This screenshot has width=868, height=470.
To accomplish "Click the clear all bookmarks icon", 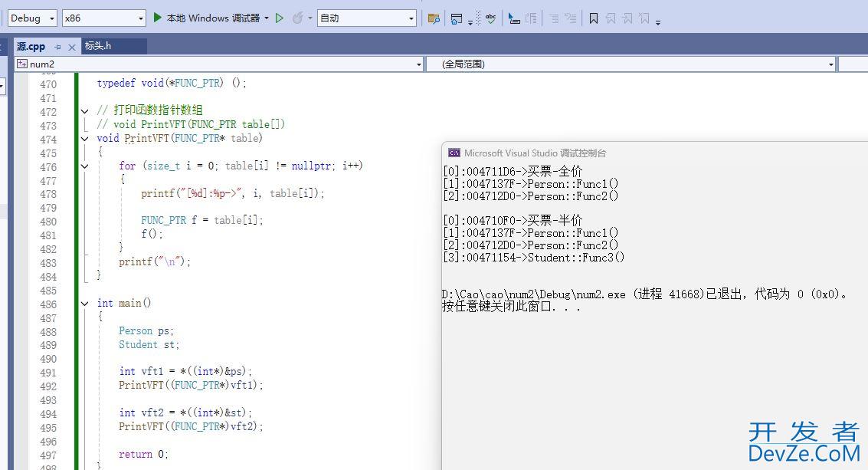I will (x=644, y=19).
